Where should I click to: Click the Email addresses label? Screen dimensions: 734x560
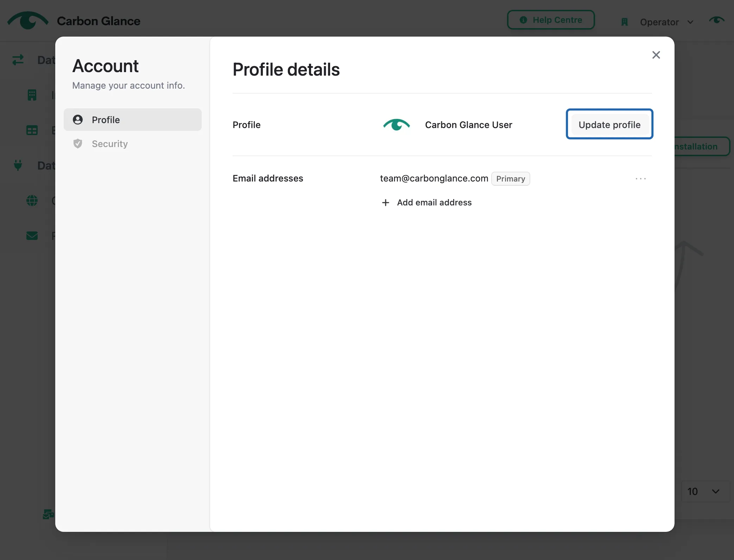pyautogui.click(x=268, y=178)
